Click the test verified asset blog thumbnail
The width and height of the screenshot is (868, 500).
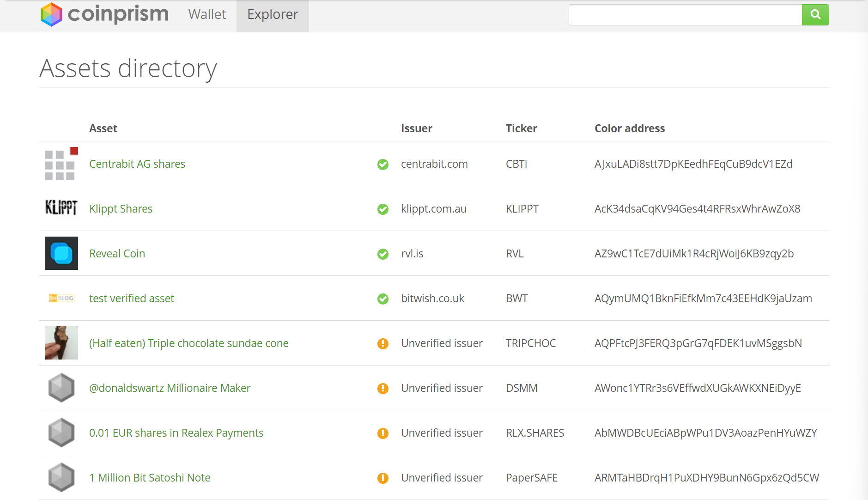[61, 298]
